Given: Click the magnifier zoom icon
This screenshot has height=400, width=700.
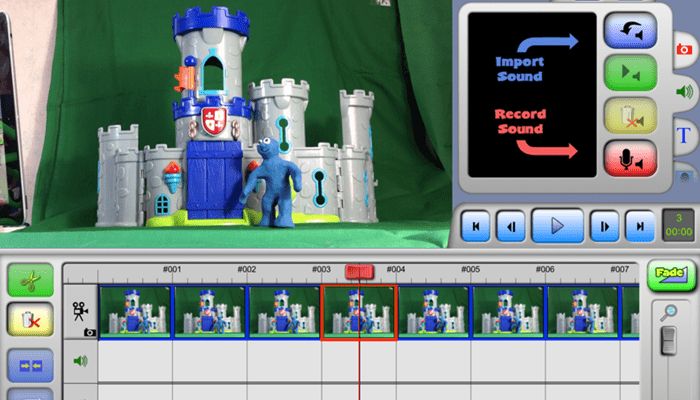Looking at the screenshot, I should point(668,312).
